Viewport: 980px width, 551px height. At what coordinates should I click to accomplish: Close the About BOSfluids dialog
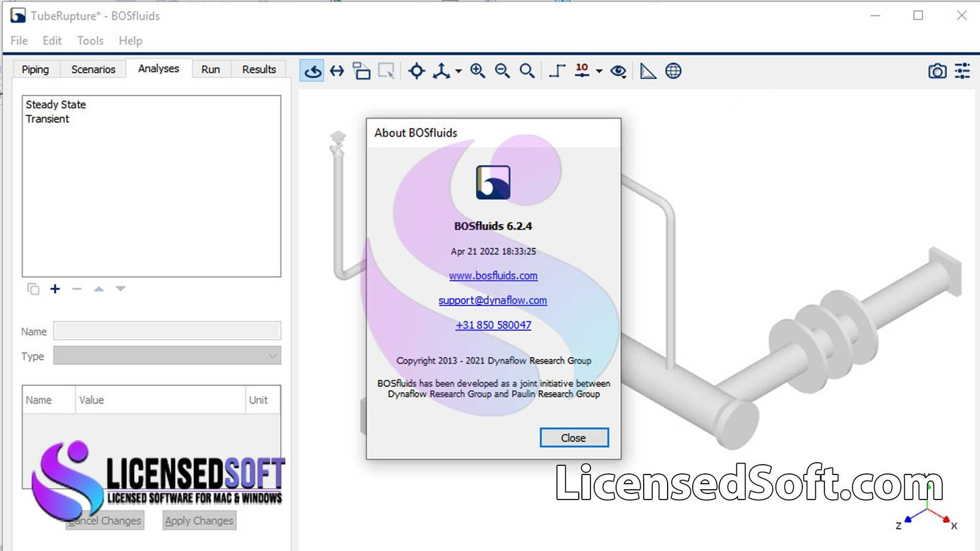click(573, 438)
